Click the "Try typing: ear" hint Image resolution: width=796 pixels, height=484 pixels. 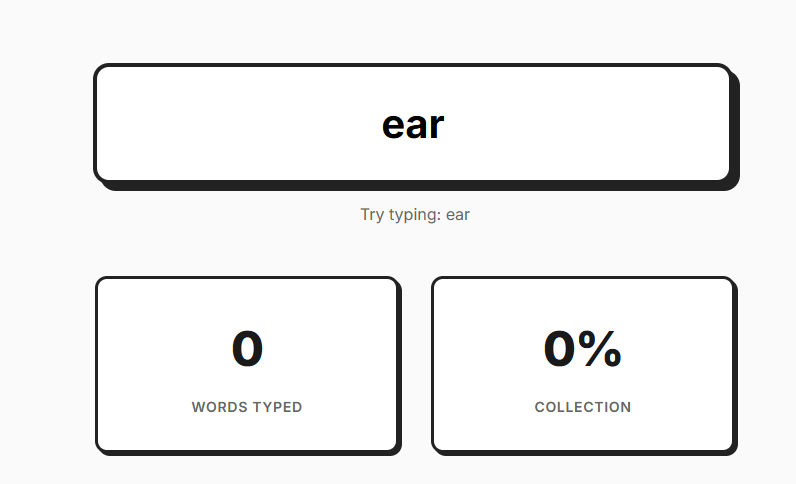tap(414, 215)
